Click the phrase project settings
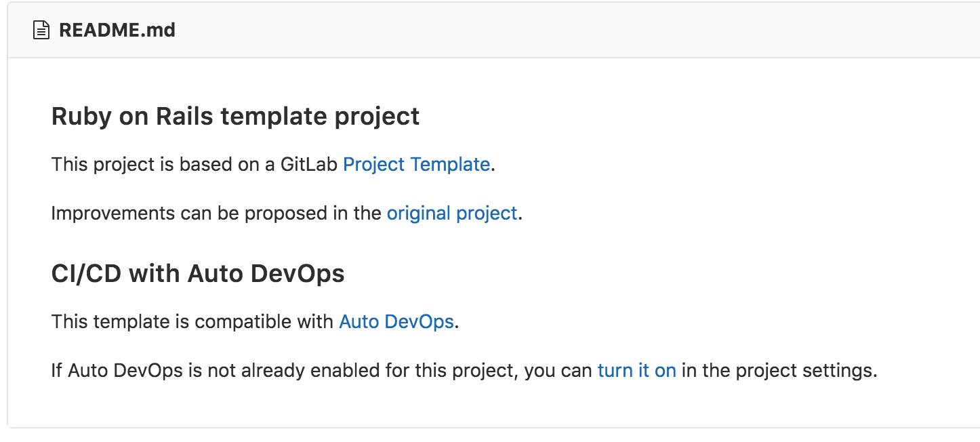Viewport: 980px width, 442px height. click(x=807, y=370)
